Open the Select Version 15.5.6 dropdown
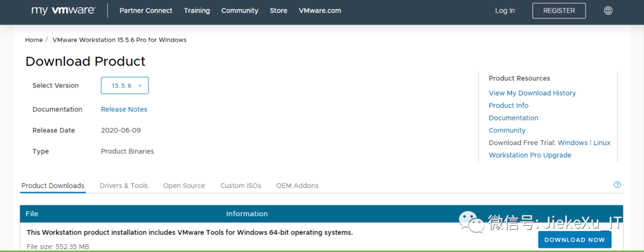This screenshot has width=644, height=252. (125, 85)
